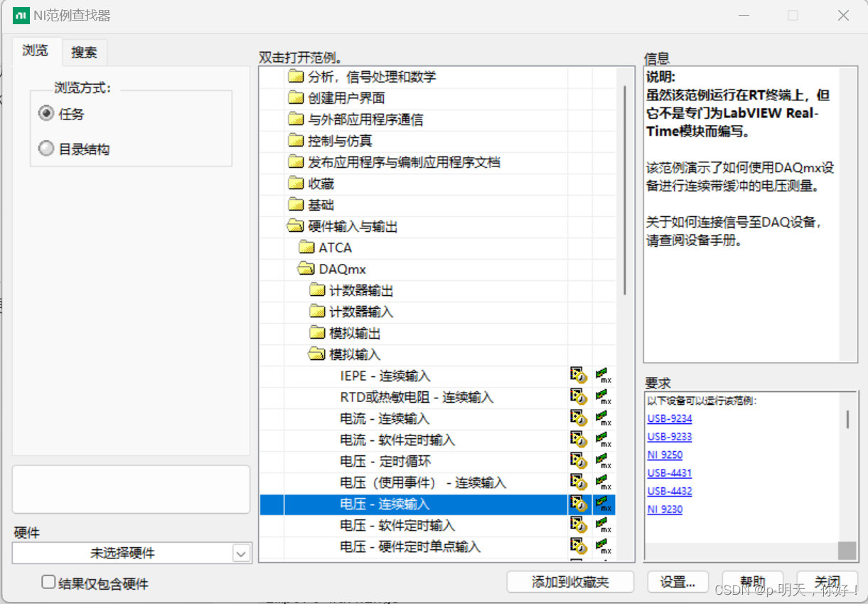
Task: Click DAQmx icon in 电流 - 连续输入 row
Action: pos(604,418)
